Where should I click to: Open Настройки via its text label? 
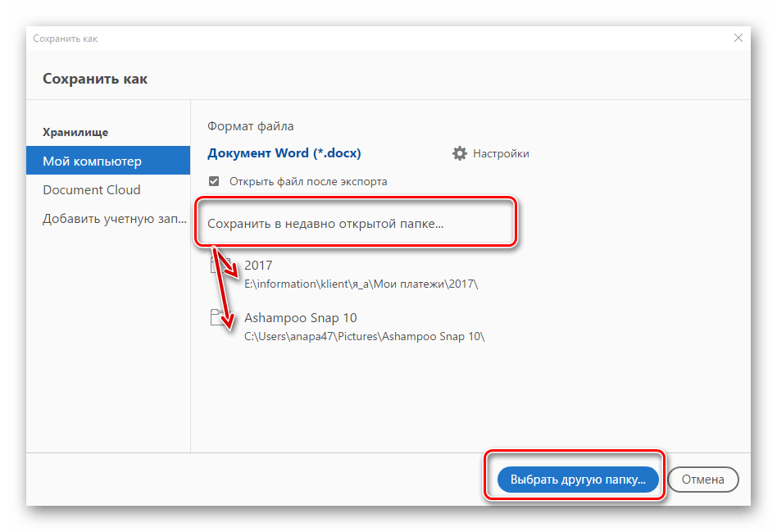(501, 153)
